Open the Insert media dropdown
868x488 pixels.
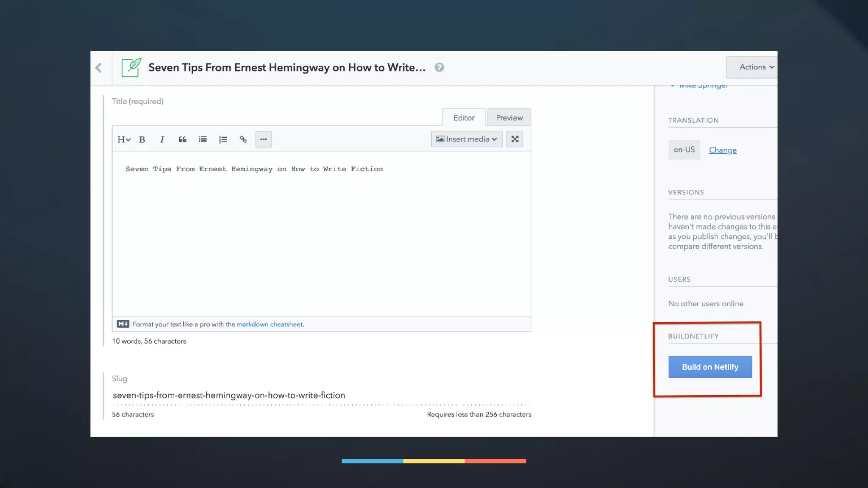466,139
